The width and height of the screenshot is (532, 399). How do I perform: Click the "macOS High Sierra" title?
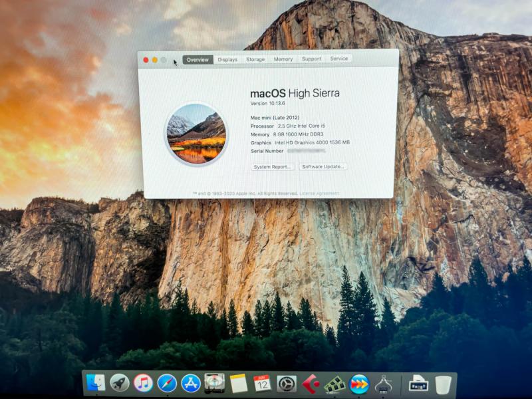[295, 93]
